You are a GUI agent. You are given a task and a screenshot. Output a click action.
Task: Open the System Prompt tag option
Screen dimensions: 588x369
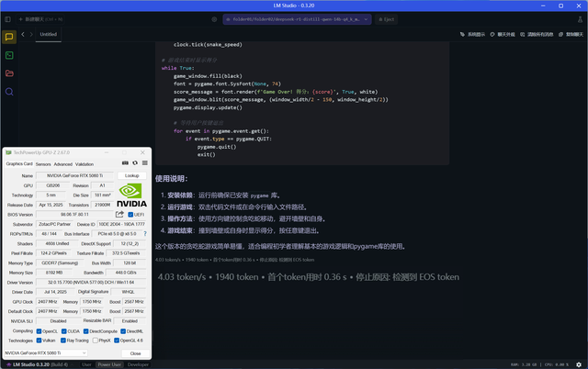point(472,34)
